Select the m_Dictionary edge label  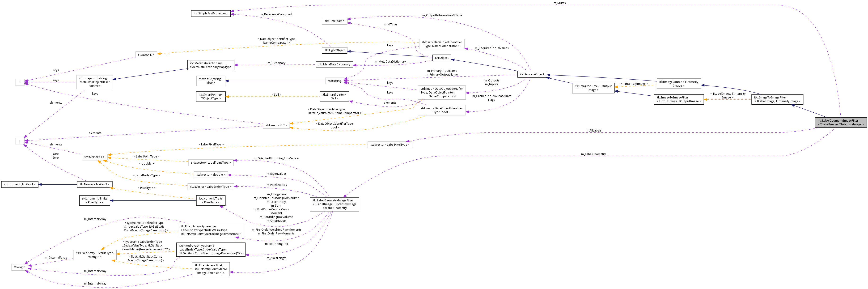276,63
